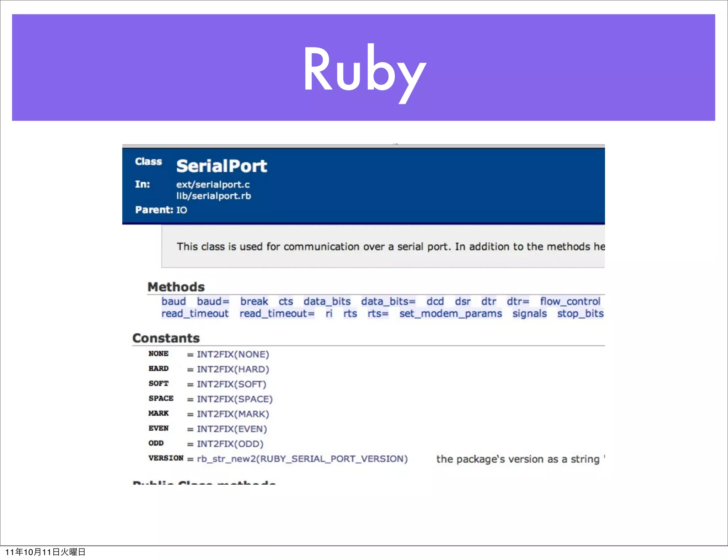Click the flow_control method link

coord(570,301)
